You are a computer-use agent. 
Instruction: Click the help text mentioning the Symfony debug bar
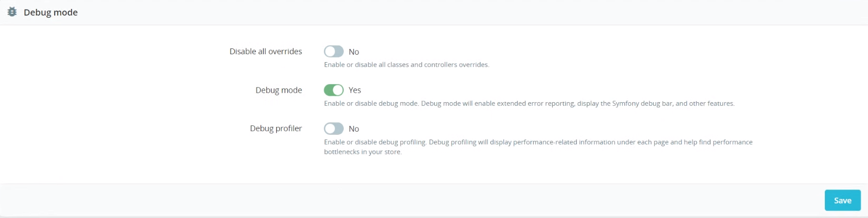click(529, 103)
